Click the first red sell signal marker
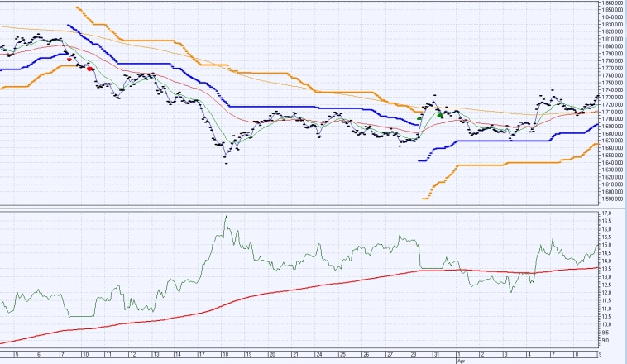The image size is (627, 364). [69, 60]
